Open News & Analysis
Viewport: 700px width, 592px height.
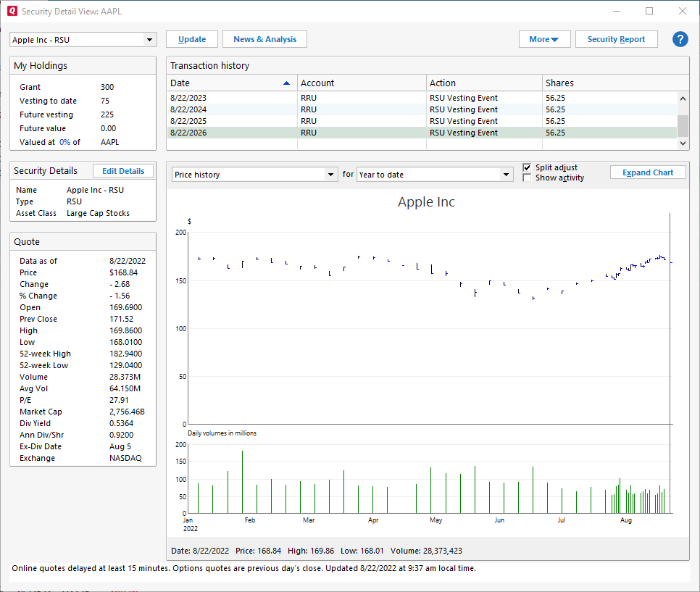click(x=264, y=39)
